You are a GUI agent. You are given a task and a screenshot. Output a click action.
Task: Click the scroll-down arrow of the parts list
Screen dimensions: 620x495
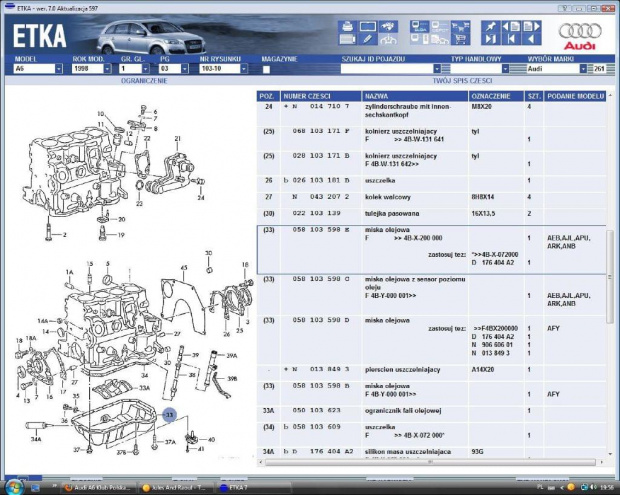[x=611, y=454]
